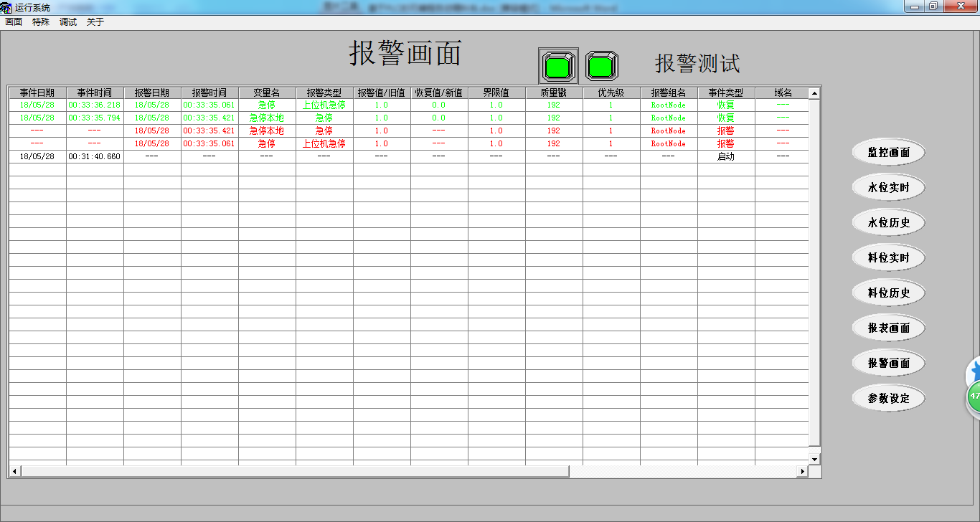
Task: Click the alarm table scroll down arrow
Action: click(814, 459)
